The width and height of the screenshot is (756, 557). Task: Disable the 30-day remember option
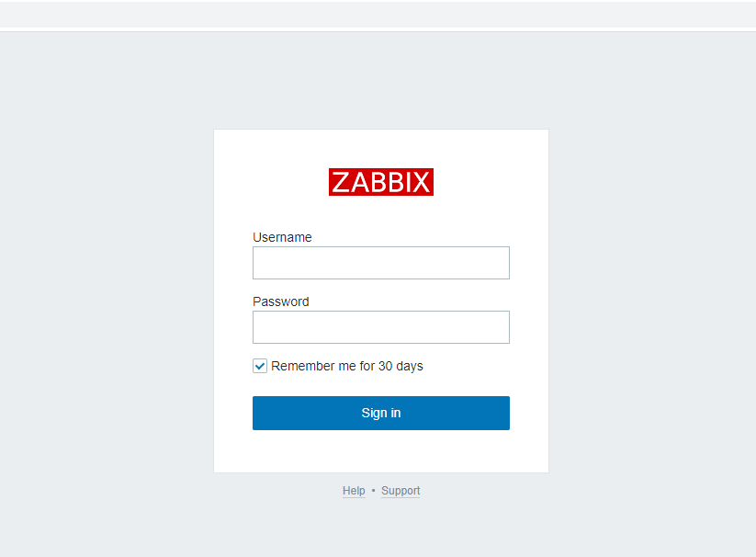point(260,366)
